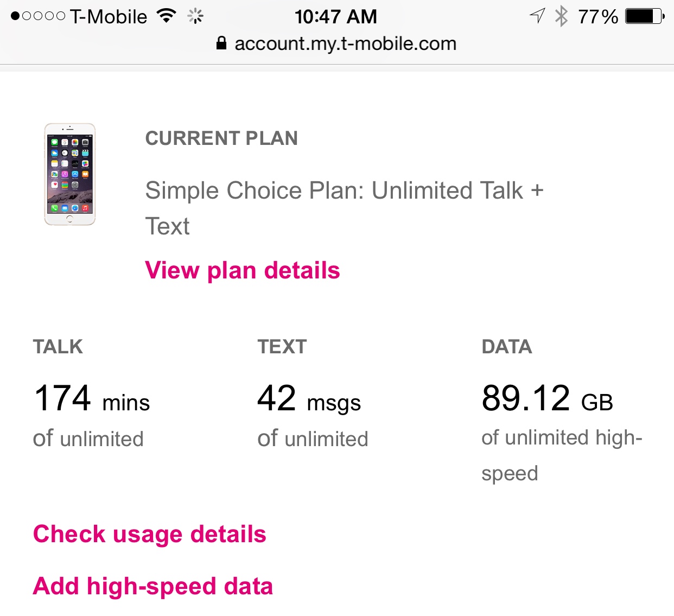Tap the padlock icon beside the URL
Image resolution: width=674 pixels, height=616 pixels.
pos(221,43)
